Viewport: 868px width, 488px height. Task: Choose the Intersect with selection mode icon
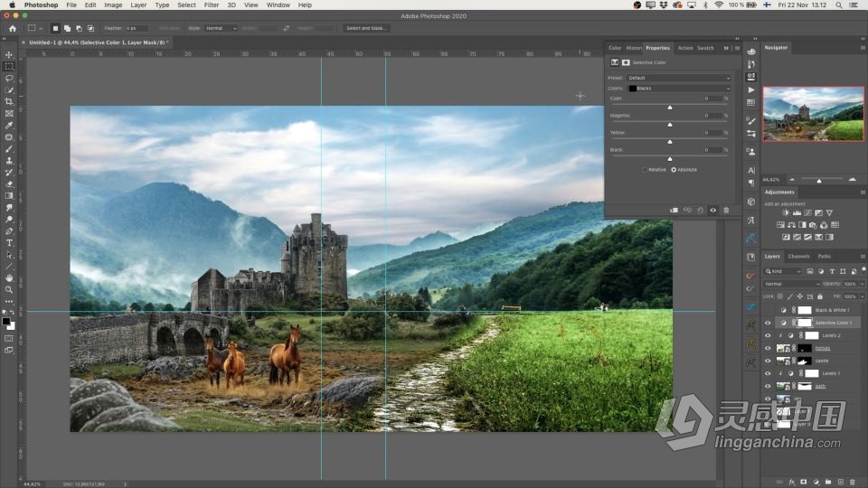coord(90,28)
